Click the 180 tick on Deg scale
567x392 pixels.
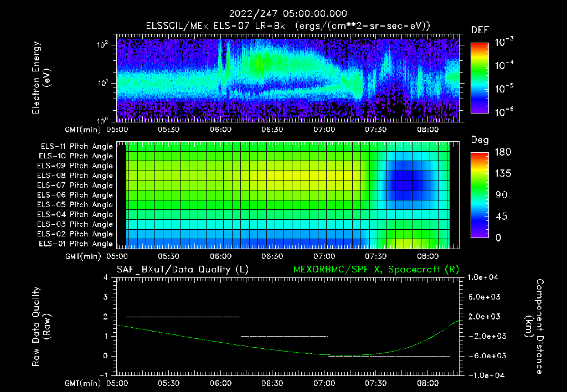pos(503,152)
